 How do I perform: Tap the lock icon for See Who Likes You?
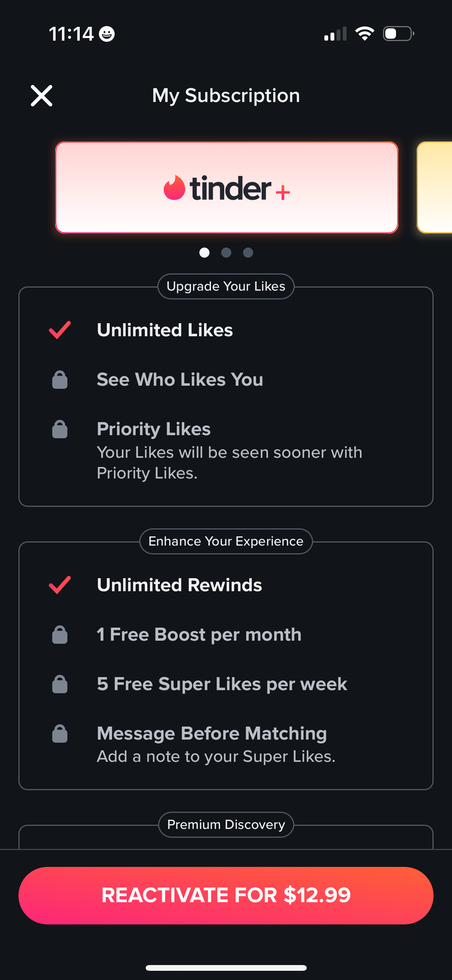(x=60, y=380)
